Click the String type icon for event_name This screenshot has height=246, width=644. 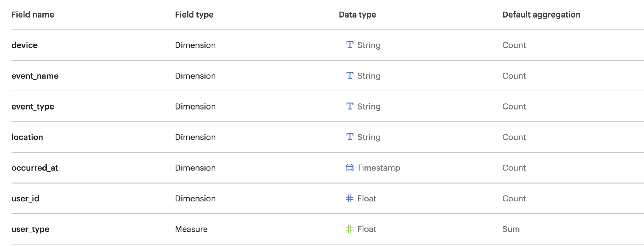click(349, 76)
